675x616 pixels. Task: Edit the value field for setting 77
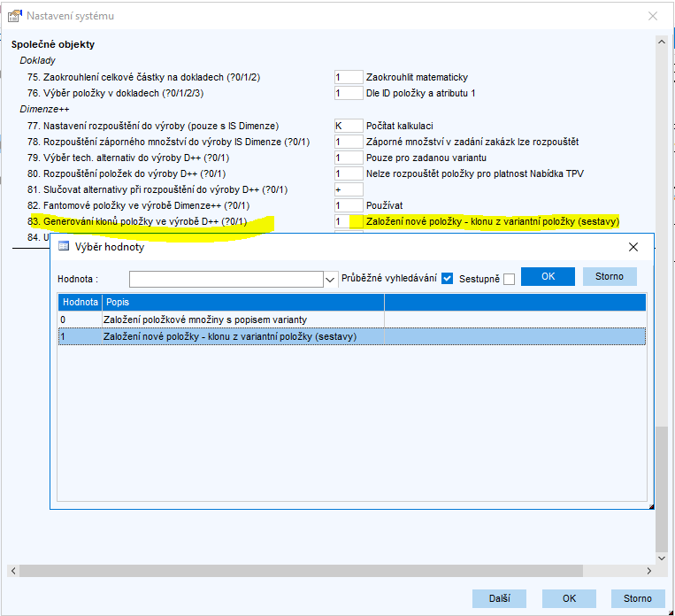coord(349,126)
